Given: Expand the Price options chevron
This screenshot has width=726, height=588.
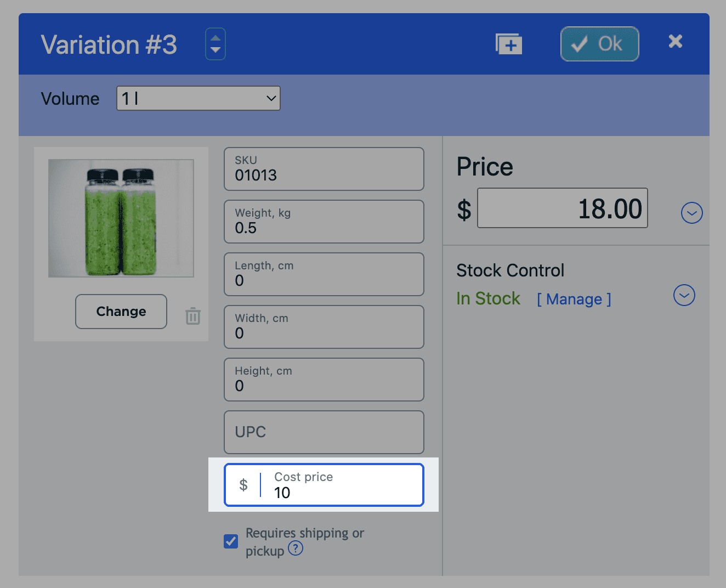Looking at the screenshot, I should [x=691, y=213].
